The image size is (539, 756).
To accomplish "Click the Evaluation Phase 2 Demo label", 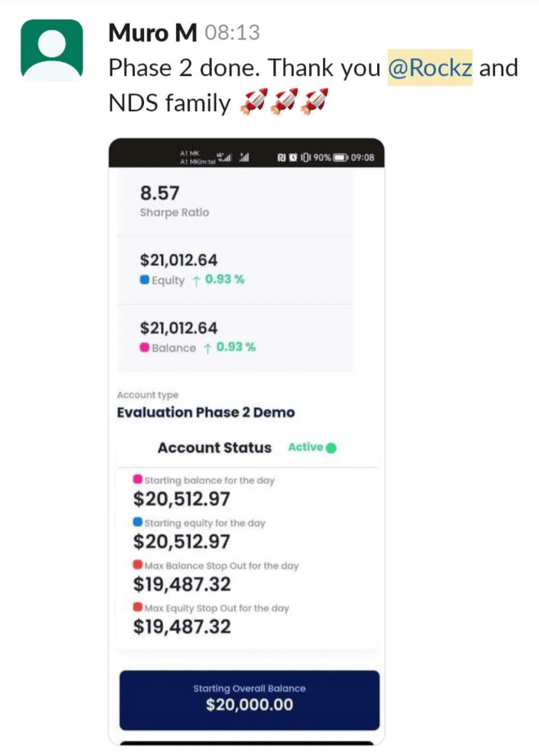I will point(206,412).
